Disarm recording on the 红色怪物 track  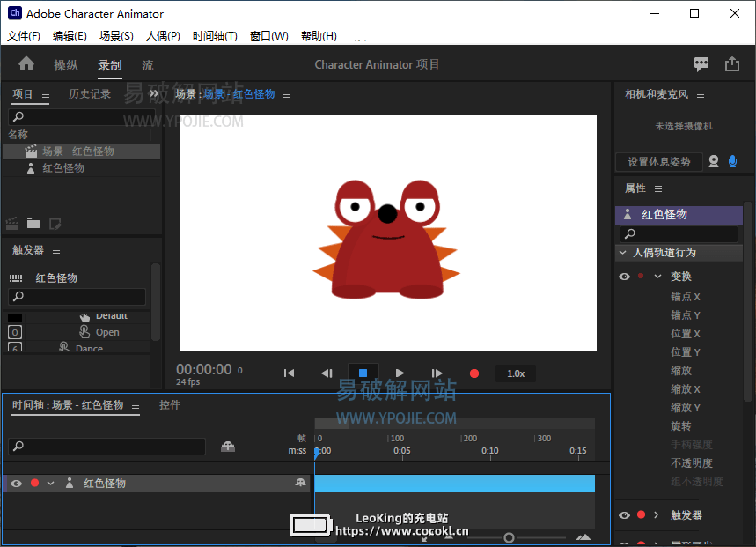34,483
